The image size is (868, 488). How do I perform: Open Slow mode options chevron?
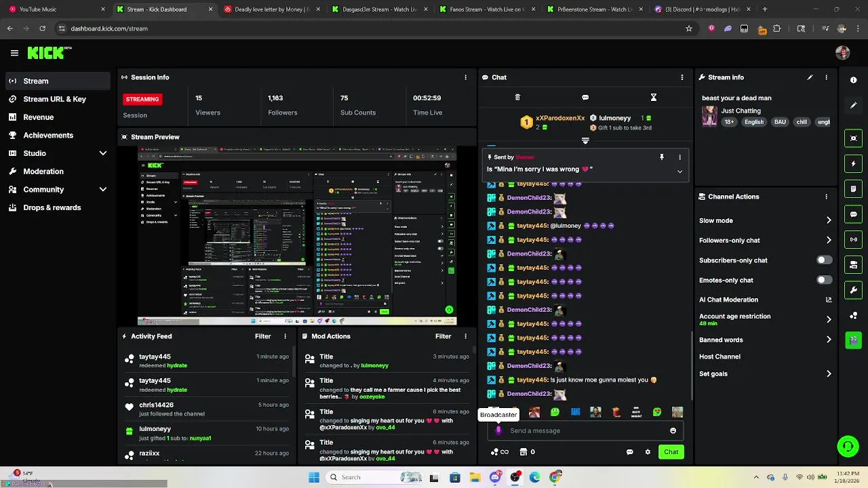point(829,220)
